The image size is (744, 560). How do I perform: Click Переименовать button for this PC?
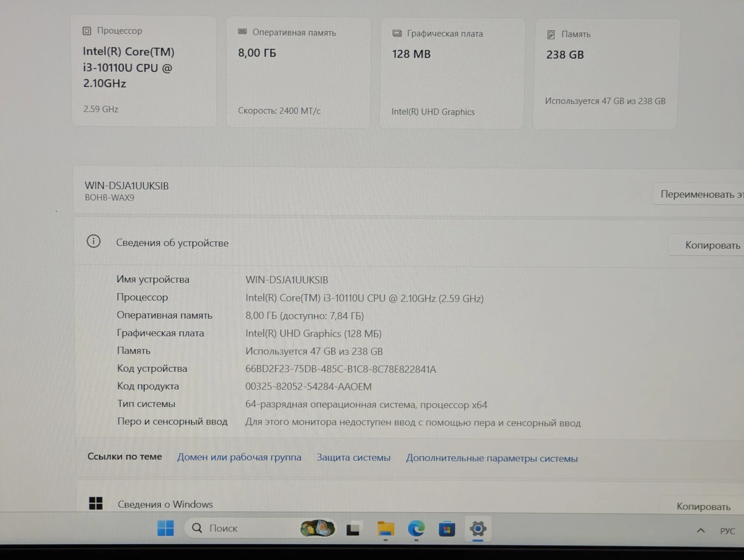pos(699,194)
